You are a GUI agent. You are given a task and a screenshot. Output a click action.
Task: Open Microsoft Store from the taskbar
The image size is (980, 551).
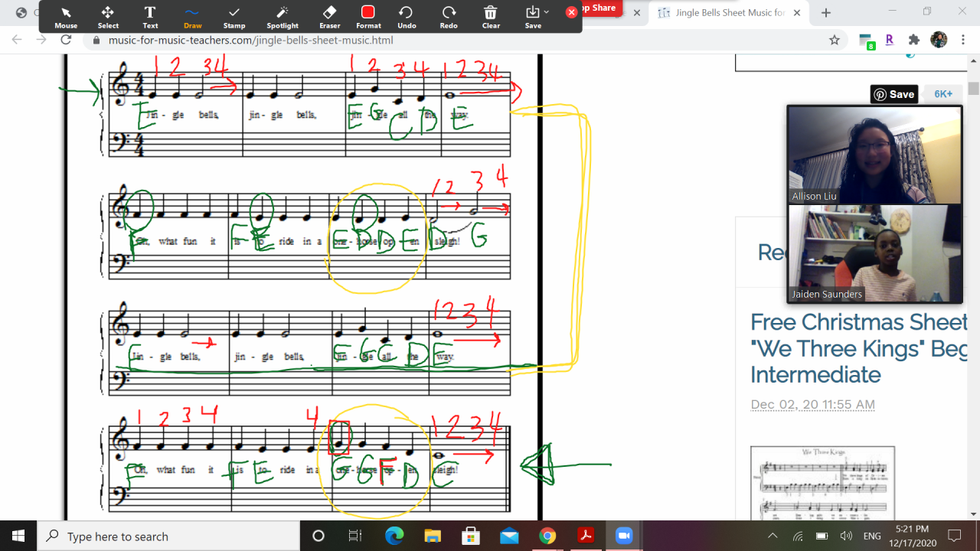(471, 536)
